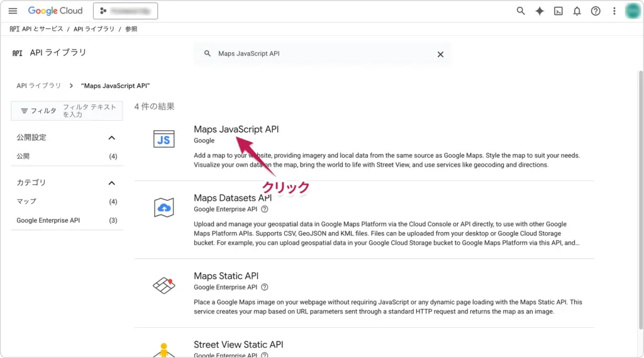Open the main navigation hamburger menu
644x358 pixels.
point(13,11)
